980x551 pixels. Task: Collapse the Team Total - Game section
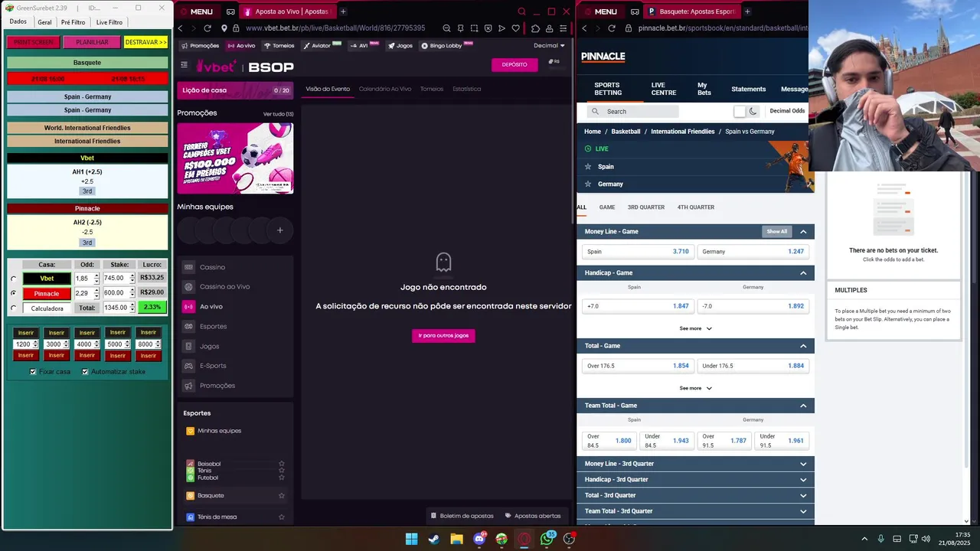[803, 406]
